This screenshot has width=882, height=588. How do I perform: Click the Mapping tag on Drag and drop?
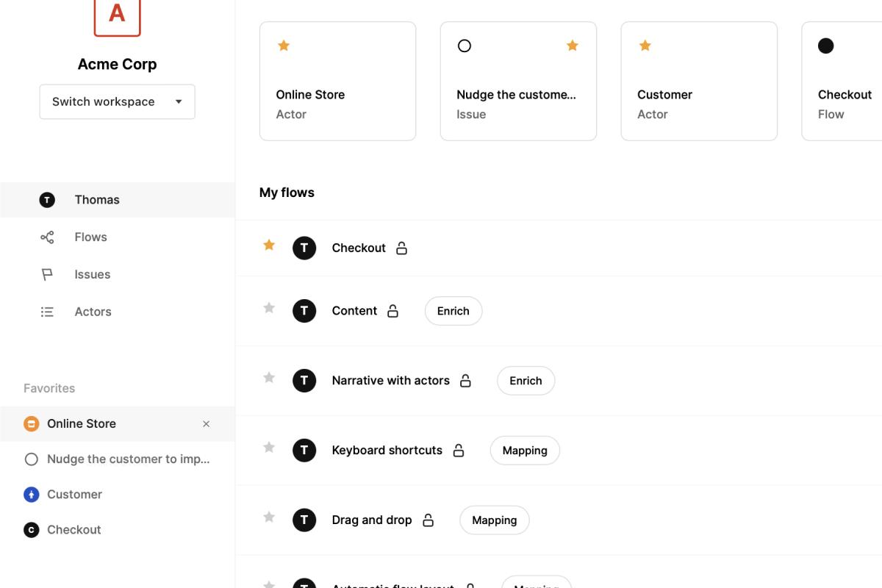(495, 520)
